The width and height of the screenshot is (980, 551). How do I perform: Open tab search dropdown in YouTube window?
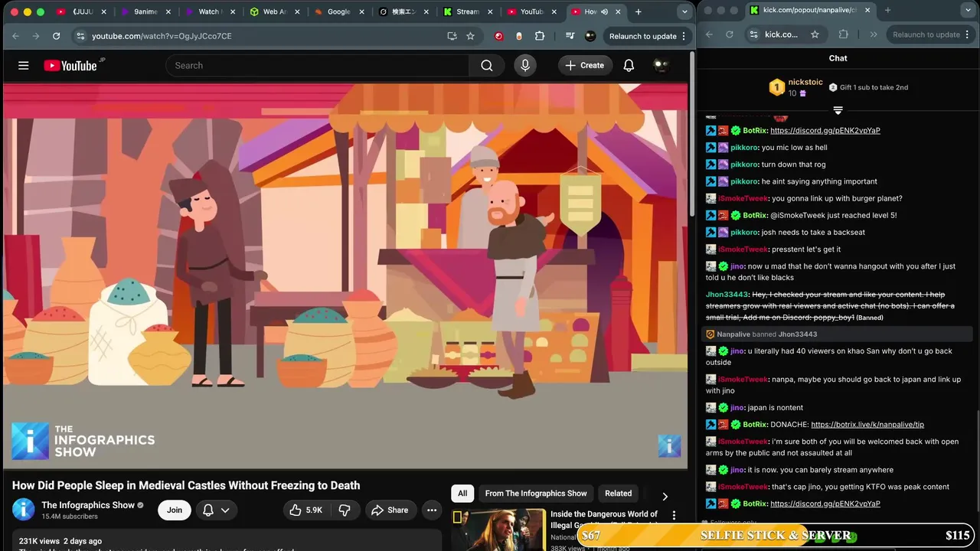pos(684,11)
